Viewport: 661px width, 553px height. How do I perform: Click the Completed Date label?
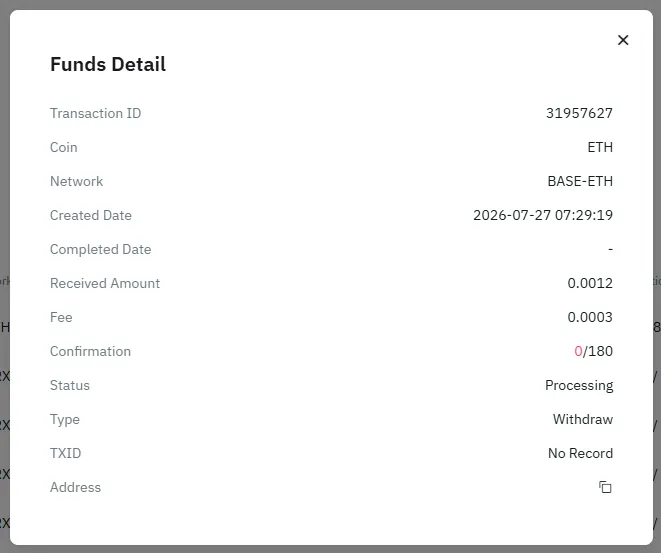click(x=100, y=249)
